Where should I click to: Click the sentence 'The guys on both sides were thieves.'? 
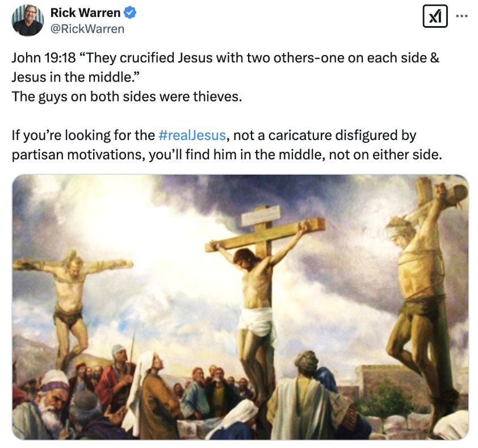(127, 96)
